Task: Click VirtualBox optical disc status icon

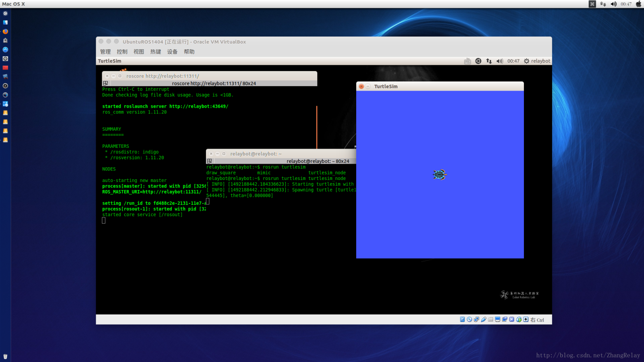Action: [469, 319]
